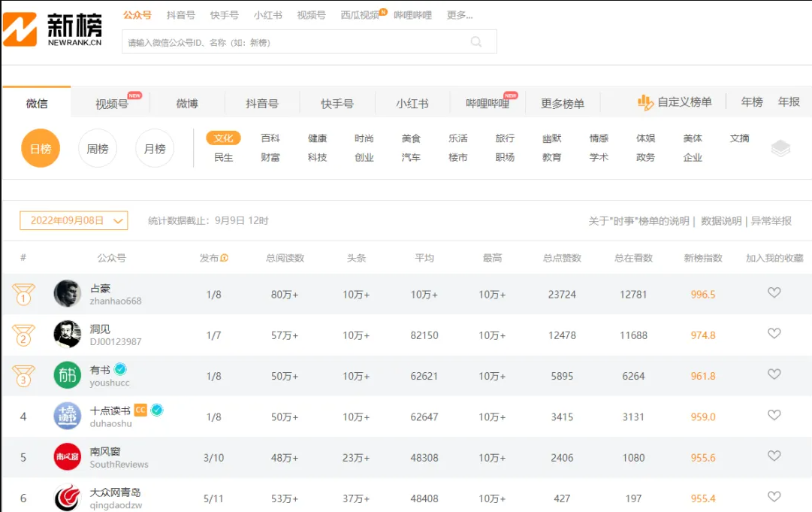Select the 财富 category
This screenshot has height=512, width=812.
[270, 157]
